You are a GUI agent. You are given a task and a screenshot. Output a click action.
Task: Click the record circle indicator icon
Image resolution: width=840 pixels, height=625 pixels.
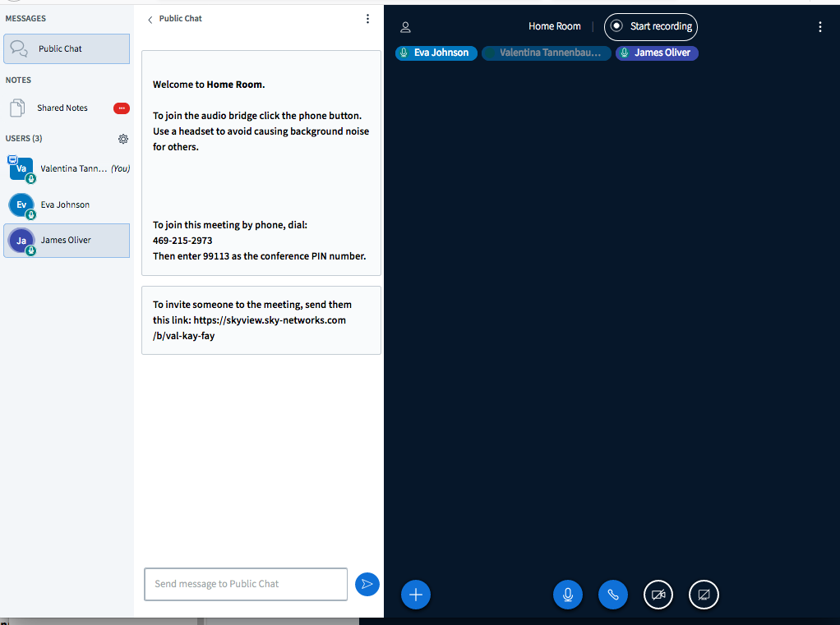616,25
